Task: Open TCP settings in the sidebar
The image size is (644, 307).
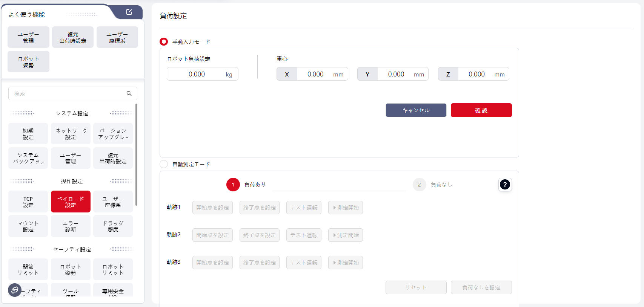Action: point(28,202)
